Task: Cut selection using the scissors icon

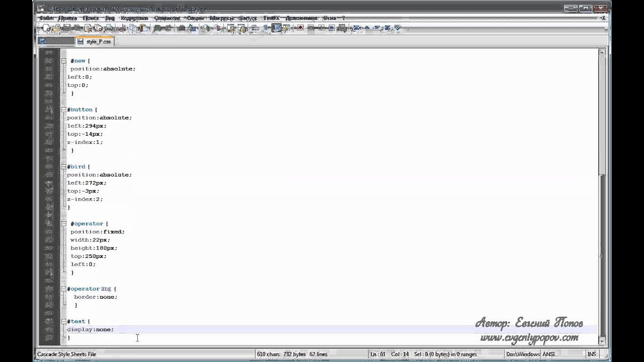Action: pyautogui.click(x=122, y=28)
